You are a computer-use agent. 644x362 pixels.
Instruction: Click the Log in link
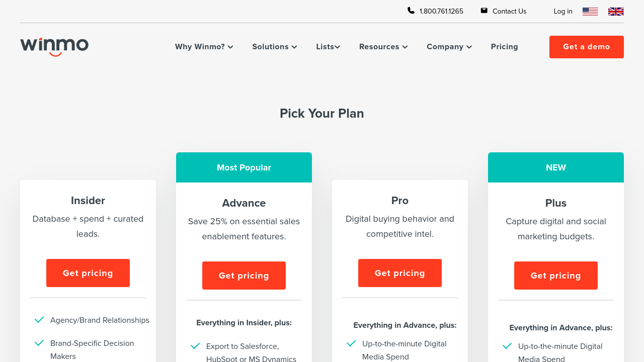pos(563,11)
